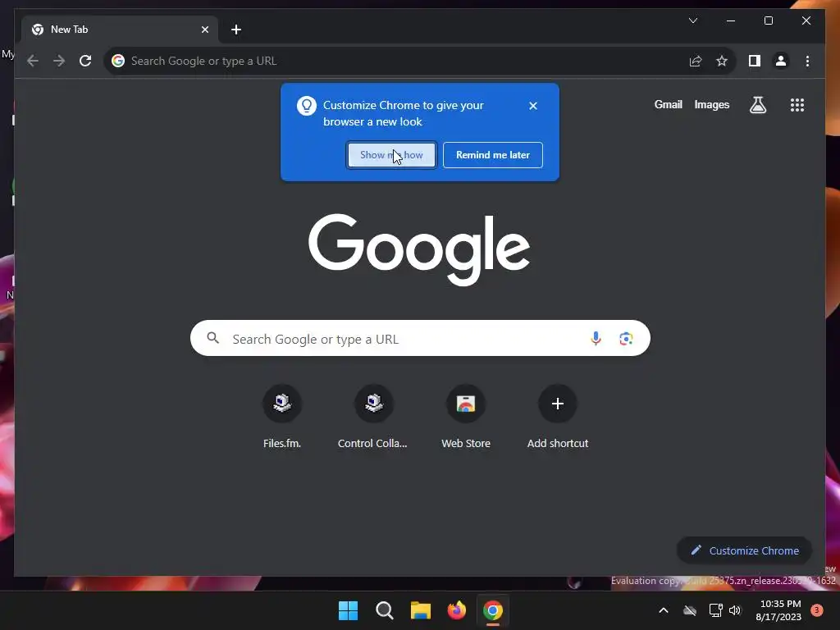The width and height of the screenshot is (840, 630).
Task: Click the Show me how button
Action: 391,155
